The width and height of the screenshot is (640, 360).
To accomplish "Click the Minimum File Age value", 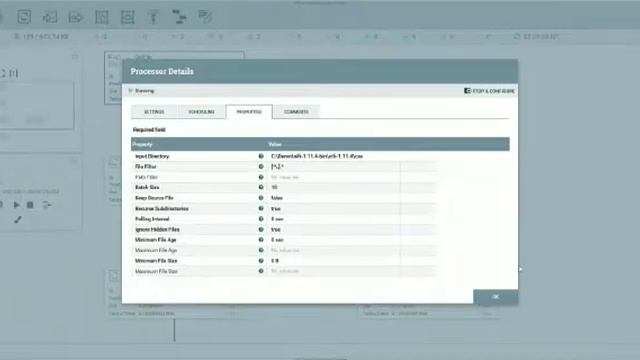I will point(277,240).
